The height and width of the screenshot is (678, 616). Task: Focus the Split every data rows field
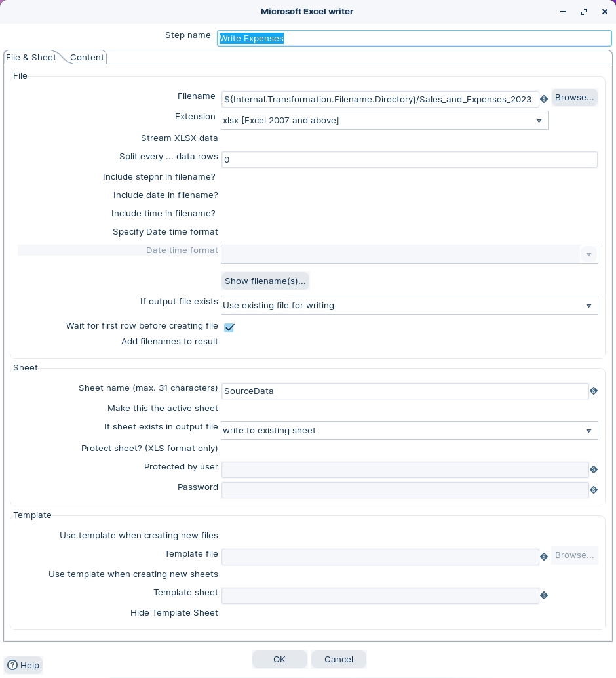[x=409, y=160]
